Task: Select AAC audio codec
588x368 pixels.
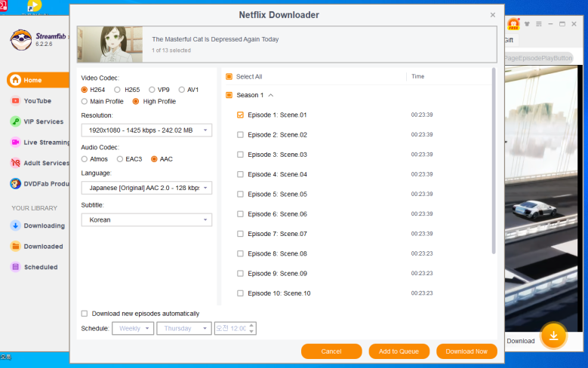Action: 154,159
